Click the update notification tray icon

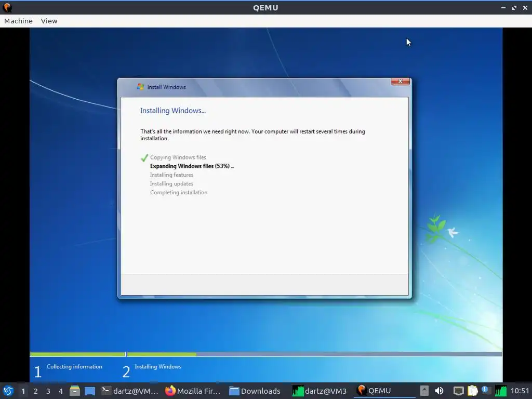[486, 390]
